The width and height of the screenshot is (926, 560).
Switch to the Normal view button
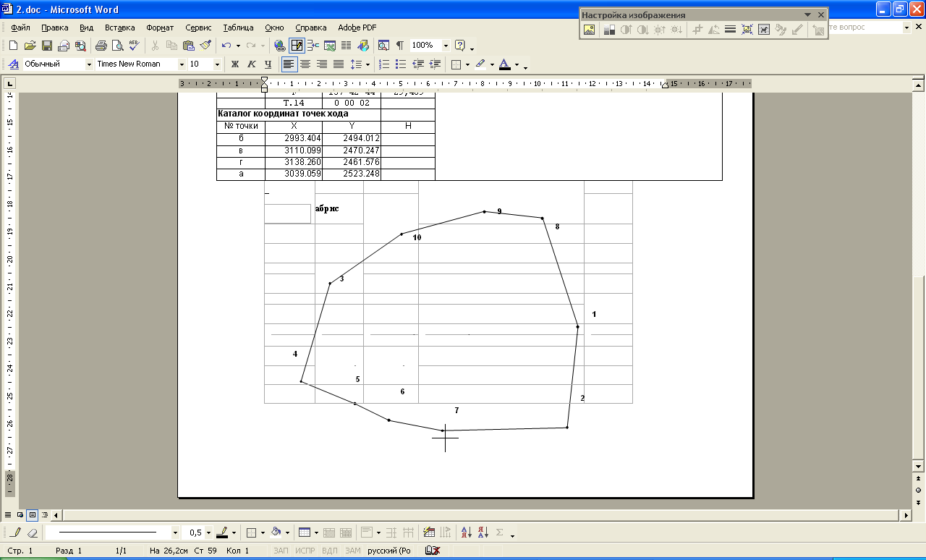[x=8, y=515]
